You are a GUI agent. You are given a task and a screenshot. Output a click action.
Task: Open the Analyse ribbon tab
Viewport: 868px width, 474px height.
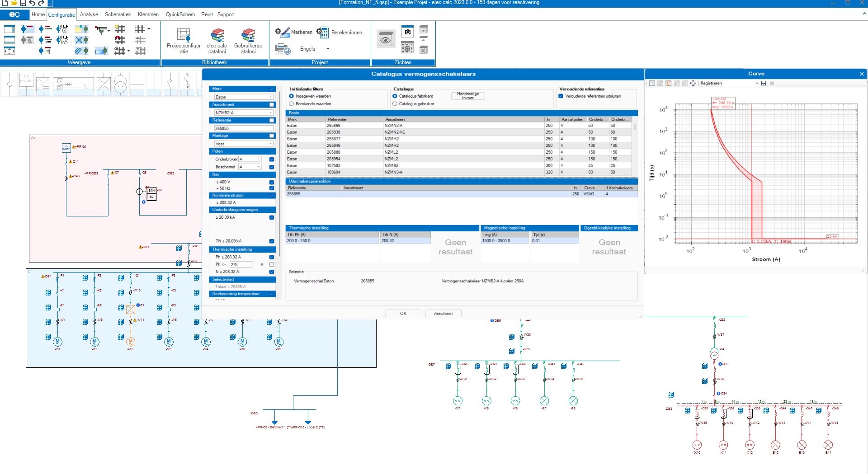[89, 14]
